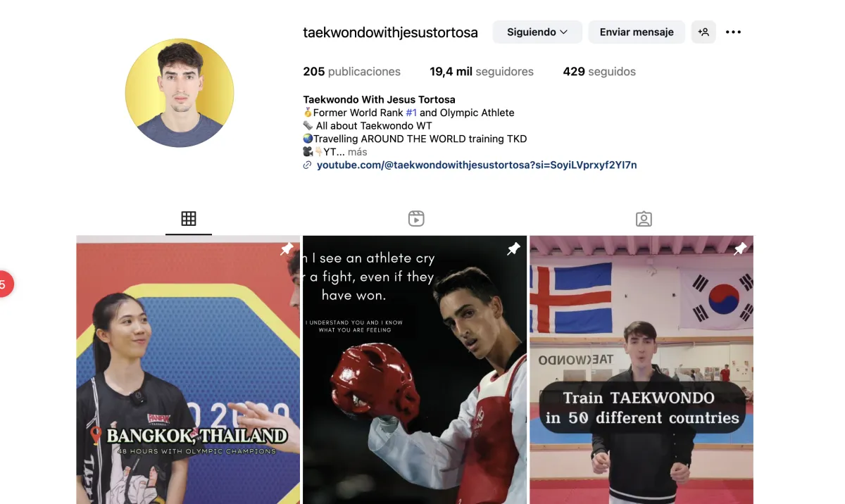The height and width of the screenshot is (504, 845).
Task: Click the #1 hashtag link in bio
Action: [411, 113]
